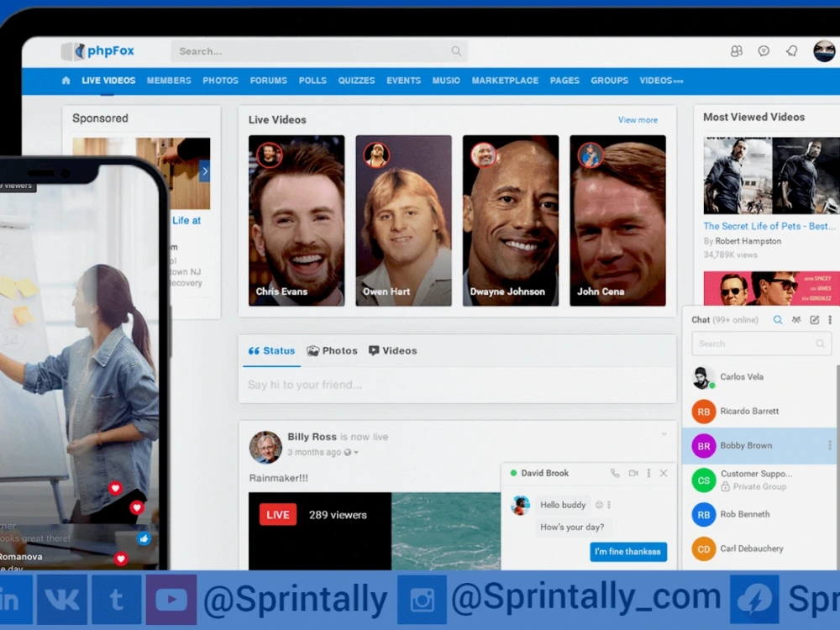Click the chat Search input field
The height and width of the screenshot is (630, 840).
point(761,344)
